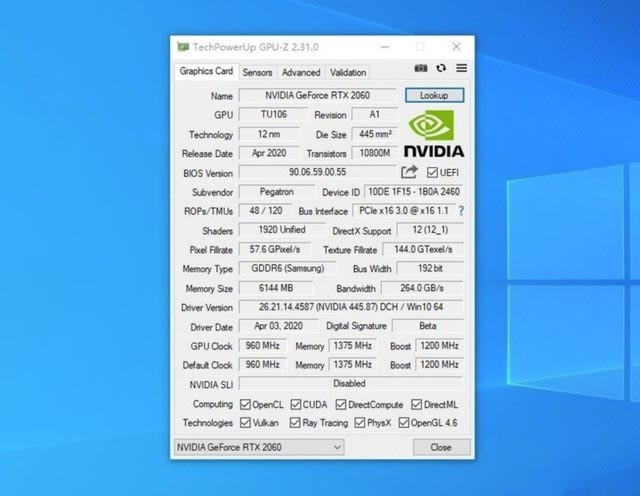The height and width of the screenshot is (496, 640).
Task: Toggle the UEFI checkbox
Action: [x=432, y=172]
